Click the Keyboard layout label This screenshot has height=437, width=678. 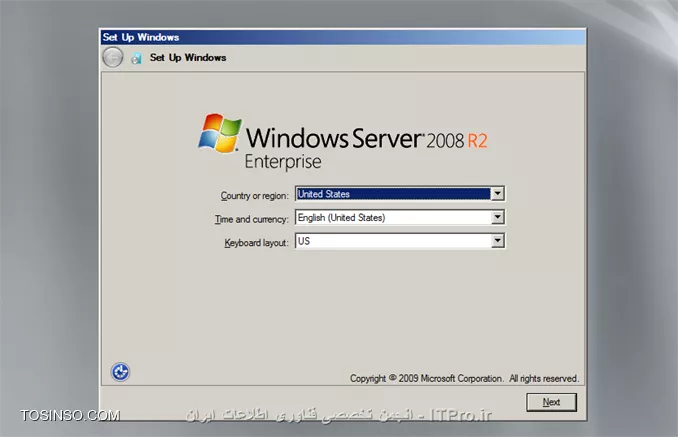point(256,243)
